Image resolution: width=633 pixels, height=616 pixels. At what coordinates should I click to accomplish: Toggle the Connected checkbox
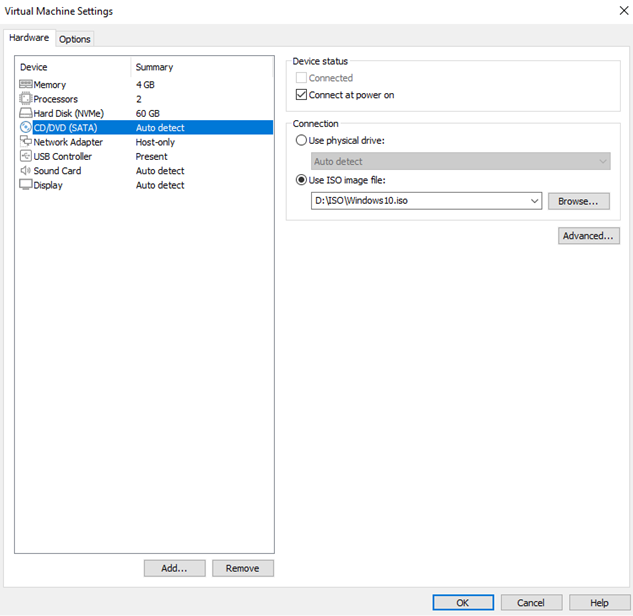click(301, 78)
